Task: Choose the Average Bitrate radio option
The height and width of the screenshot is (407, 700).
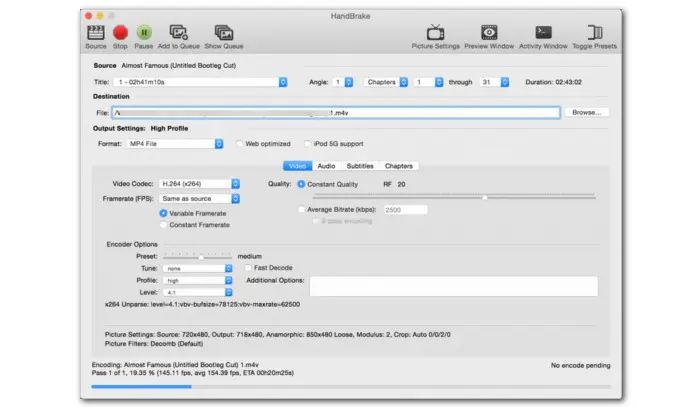Action: [x=301, y=210]
